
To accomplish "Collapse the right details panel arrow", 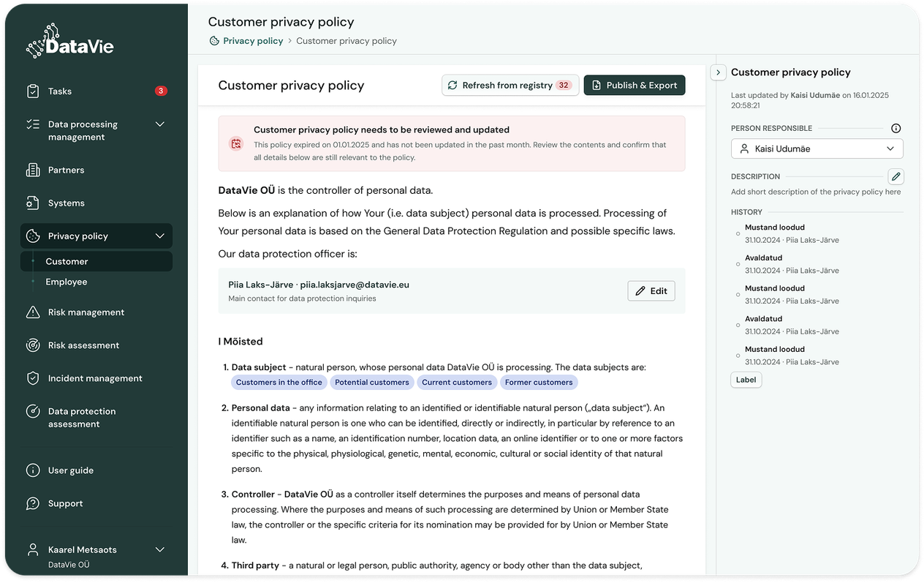I will [718, 72].
